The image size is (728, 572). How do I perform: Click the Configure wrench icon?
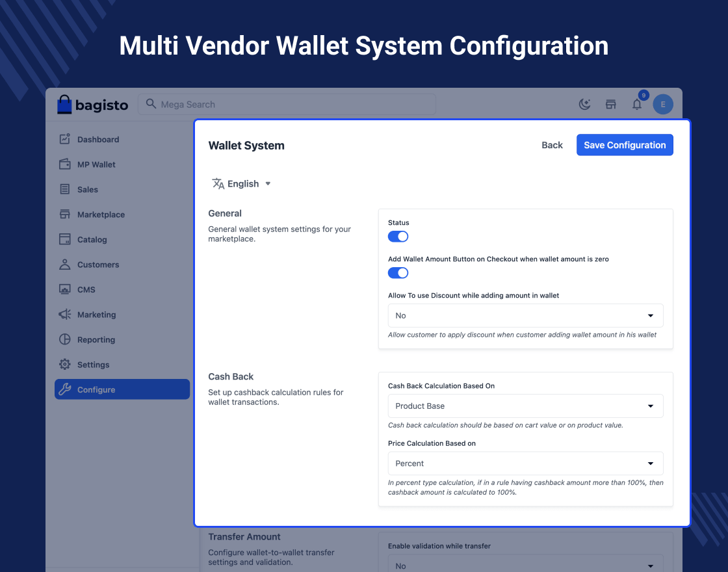click(65, 389)
